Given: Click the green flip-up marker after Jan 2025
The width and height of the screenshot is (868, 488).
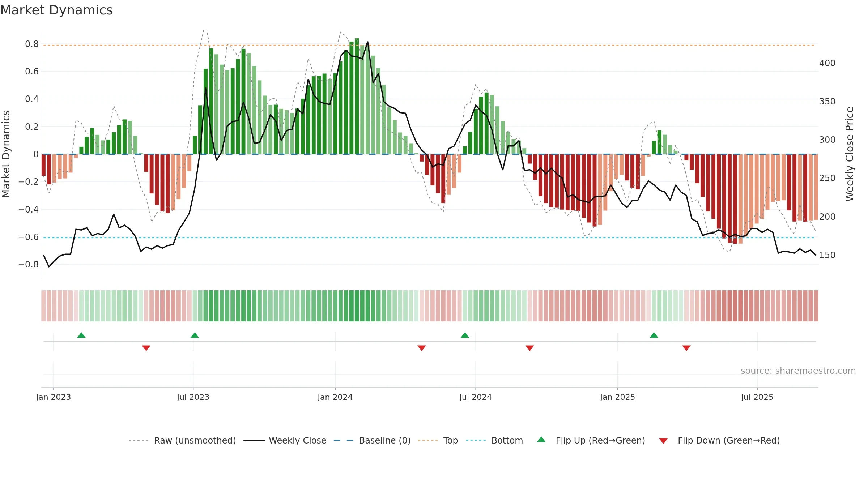Looking at the screenshot, I should [654, 335].
